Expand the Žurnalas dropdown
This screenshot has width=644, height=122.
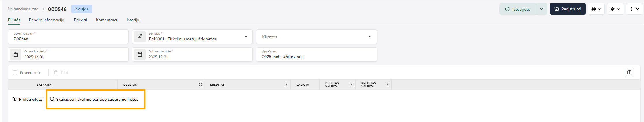pyautogui.click(x=246, y=37)
